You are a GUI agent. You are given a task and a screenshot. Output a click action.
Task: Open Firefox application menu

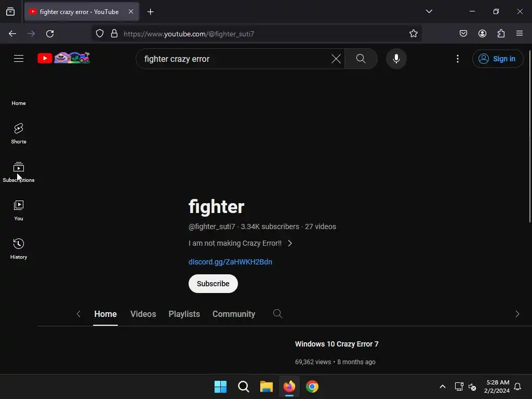[520, 34]
